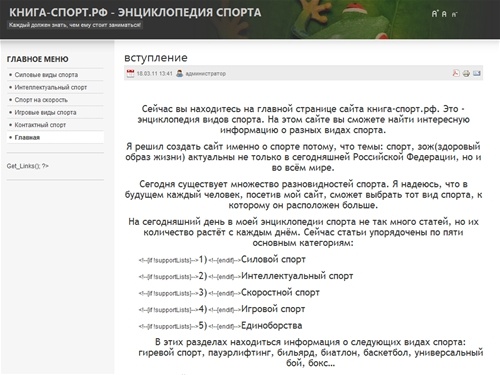Click the article heading вступление
This screenshot has height=375, width=500.
[156, 58]
